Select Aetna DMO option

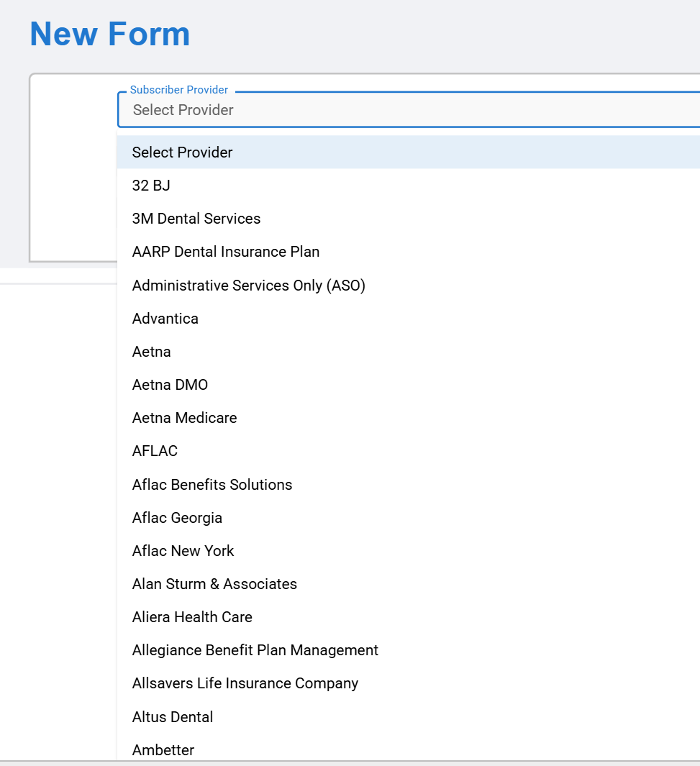(x=170, y=385)
